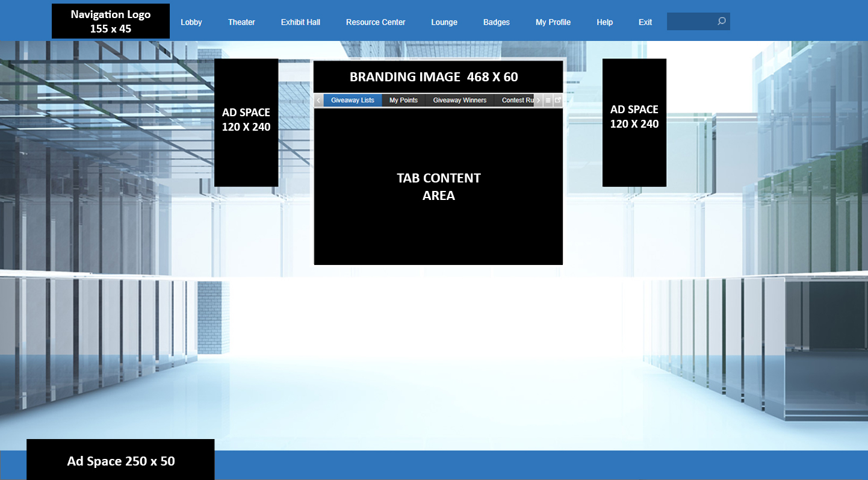This screenshot has height=480, width=868.
Task: Click Exit in the navigation bar
Action: pyautogui.click(x=645, y=22)
